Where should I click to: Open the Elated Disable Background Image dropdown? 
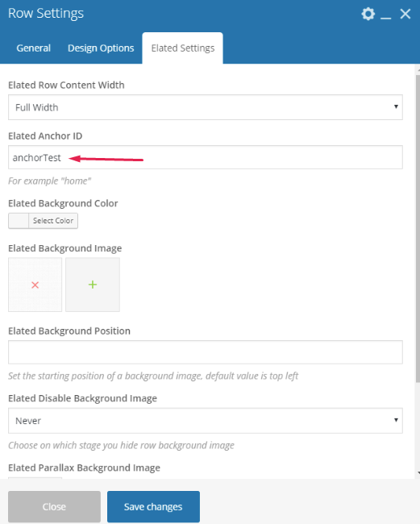[x=205, y=421]
